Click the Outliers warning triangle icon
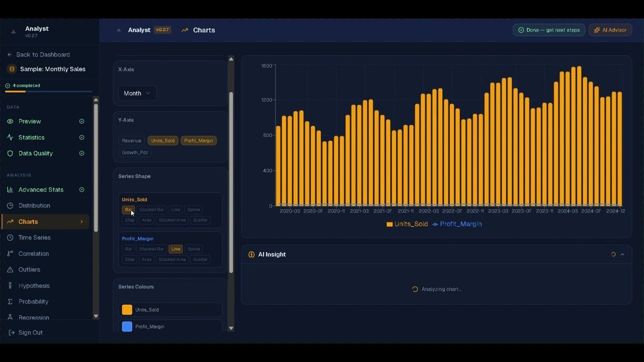This screenshot has height=362, width=644. pyautogui.click(x=11, y=269)
